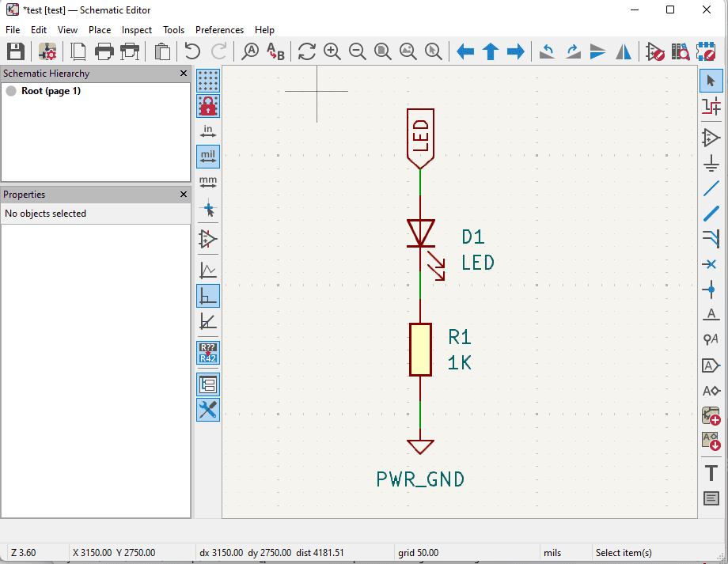The width and height of the screenshot is (728, 564).
Task: Toggle grid display
Action: tap(208, 81)
